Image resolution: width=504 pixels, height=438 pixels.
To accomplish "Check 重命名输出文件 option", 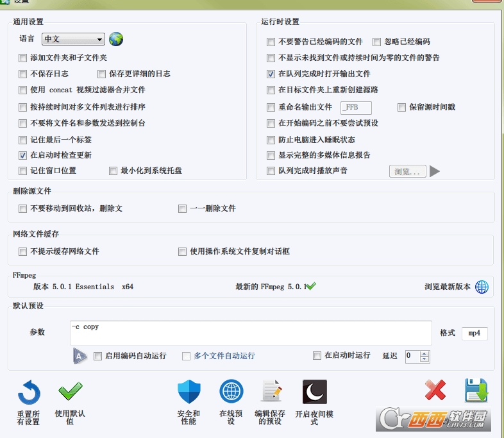I will click(x=271, y=107).
